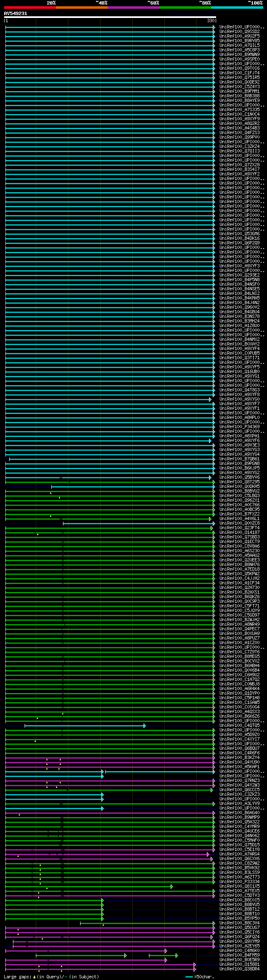Select hit label UniRef100_Q1ECT9
Viewport: 267px width, 980px height.
coord(239,541)
